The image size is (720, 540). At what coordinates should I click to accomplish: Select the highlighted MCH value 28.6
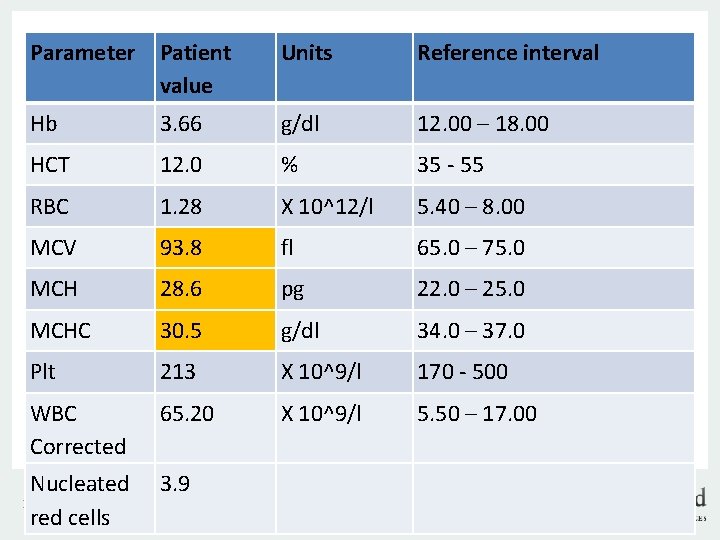[181, 289]
